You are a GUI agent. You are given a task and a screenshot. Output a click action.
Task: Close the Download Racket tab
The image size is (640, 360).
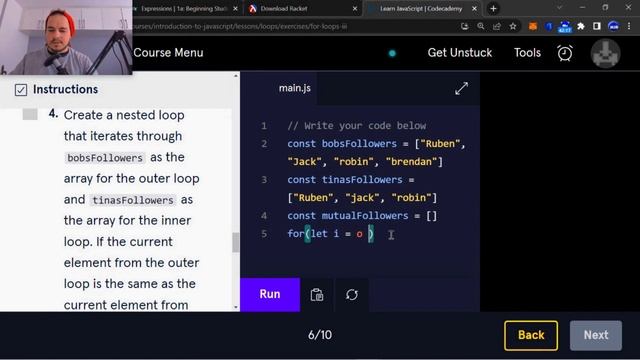tap(355, 9)
